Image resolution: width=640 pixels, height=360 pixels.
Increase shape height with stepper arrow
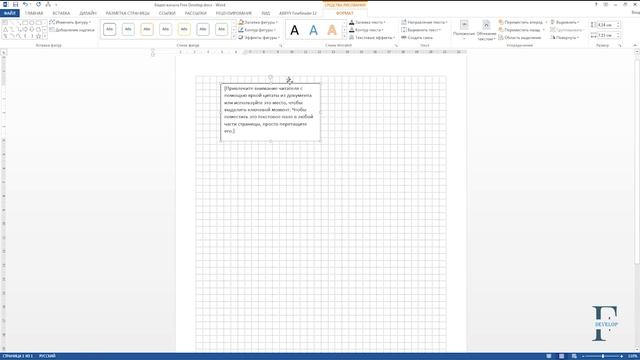pos(618,24)
